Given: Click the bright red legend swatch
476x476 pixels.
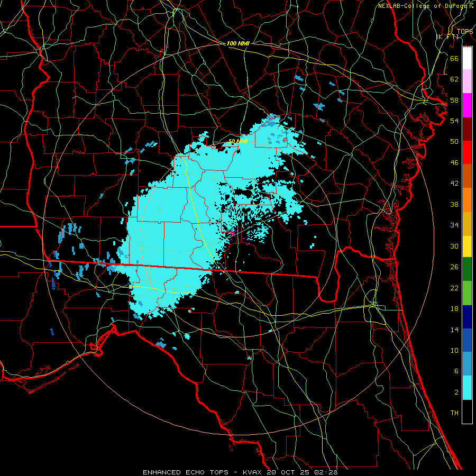Looking at the screenshot, I should pos(467,152).
